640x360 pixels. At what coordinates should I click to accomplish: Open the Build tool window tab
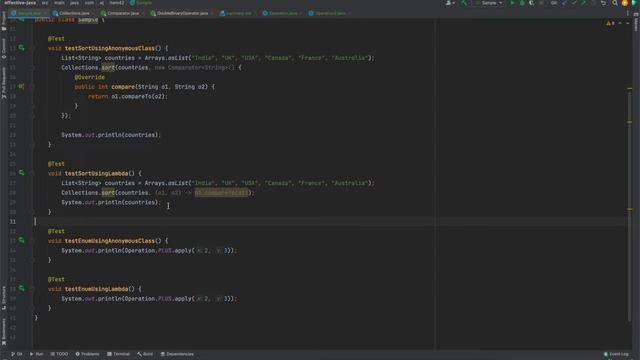[145, 354]
